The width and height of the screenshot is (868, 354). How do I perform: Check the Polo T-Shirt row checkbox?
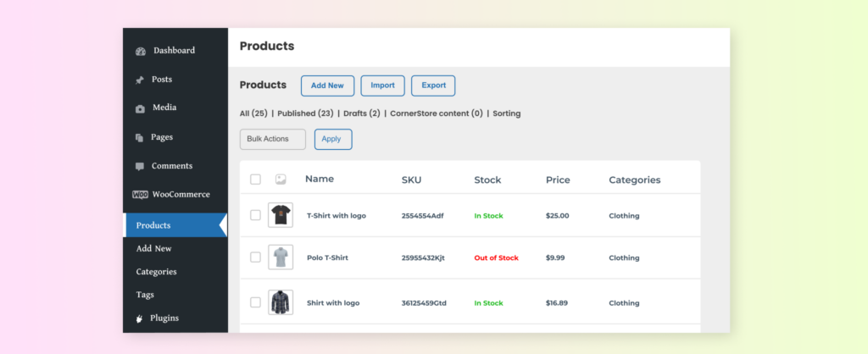coord(256,257)
